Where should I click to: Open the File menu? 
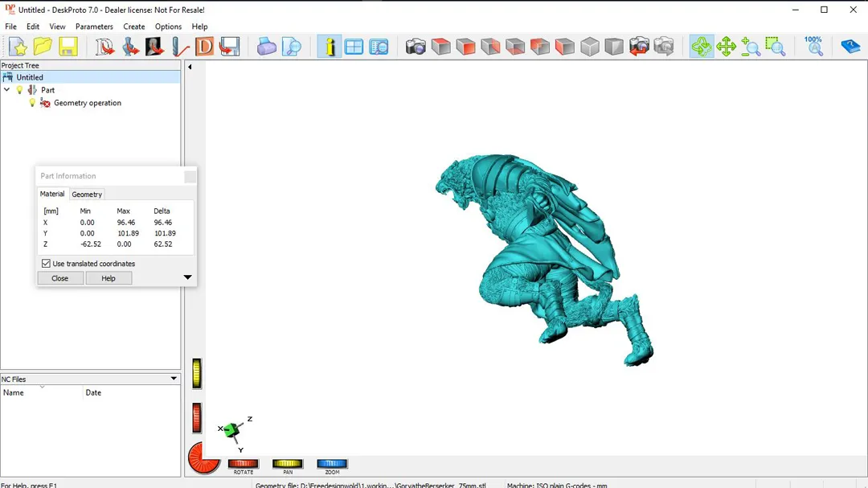(x=10, y=27)
